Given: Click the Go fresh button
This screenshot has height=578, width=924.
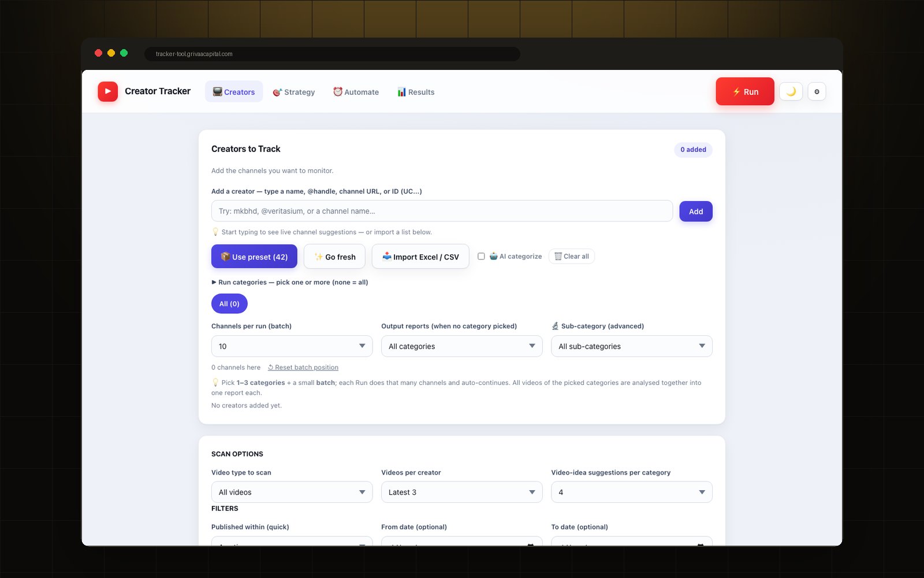Looking at the screenshot, I should [335, 257].
